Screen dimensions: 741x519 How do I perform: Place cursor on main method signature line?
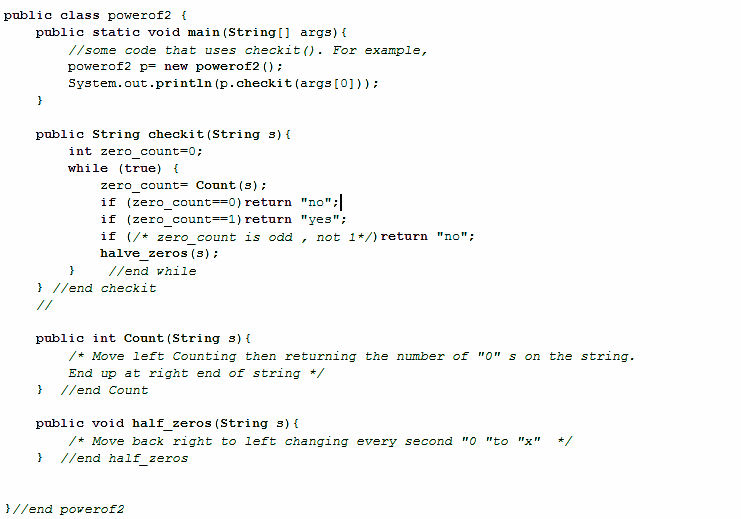click(x=191, y=32)
